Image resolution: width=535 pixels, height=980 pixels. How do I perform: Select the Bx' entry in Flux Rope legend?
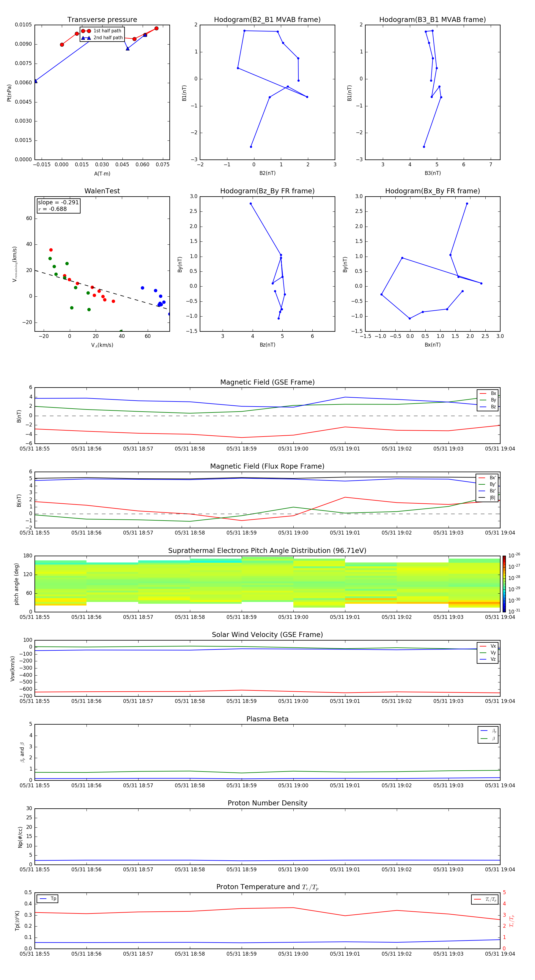click(487, 478)
